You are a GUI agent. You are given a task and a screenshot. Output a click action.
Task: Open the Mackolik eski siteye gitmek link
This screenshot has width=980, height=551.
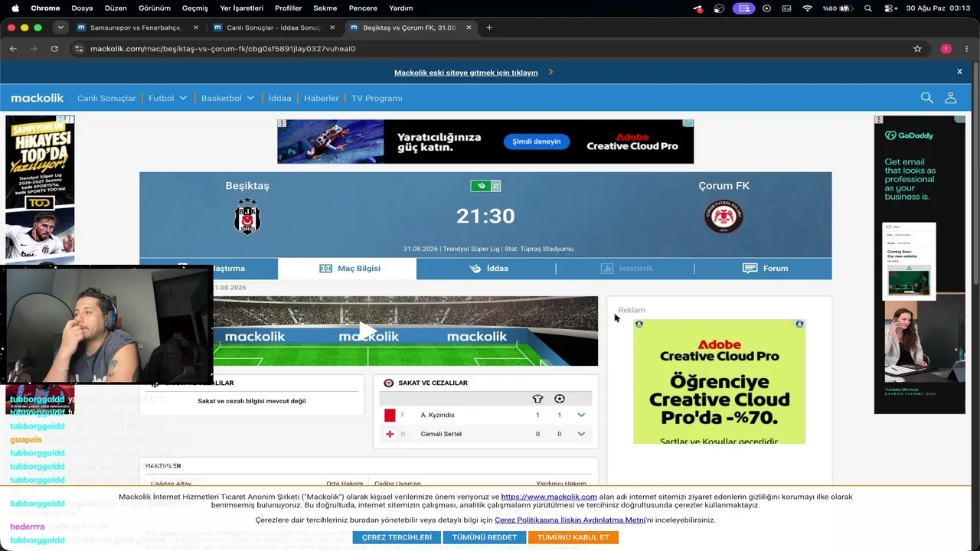(x=466, y=73)
